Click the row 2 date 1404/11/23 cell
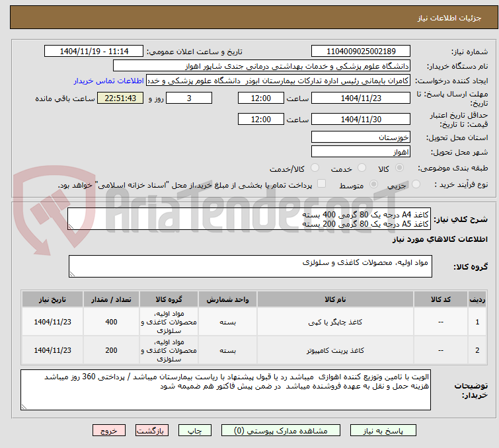Screen dimensions: 499x448 tap(52, 350)
